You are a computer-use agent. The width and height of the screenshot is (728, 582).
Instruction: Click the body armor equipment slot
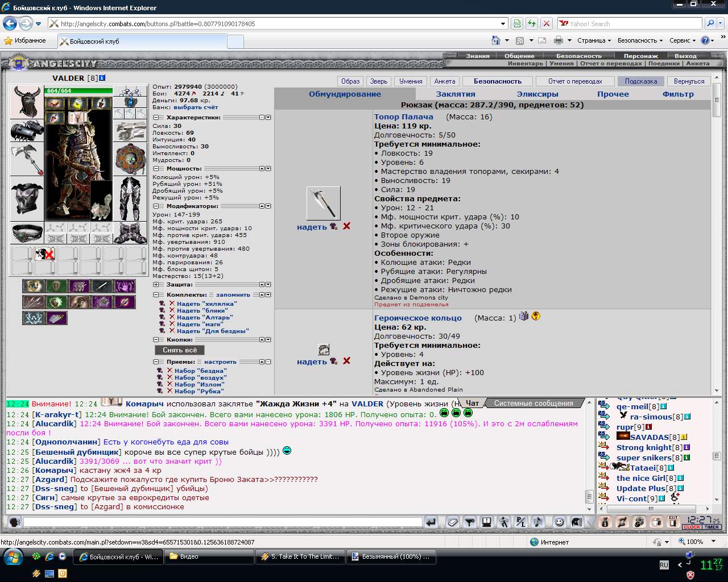click(27, 199)
